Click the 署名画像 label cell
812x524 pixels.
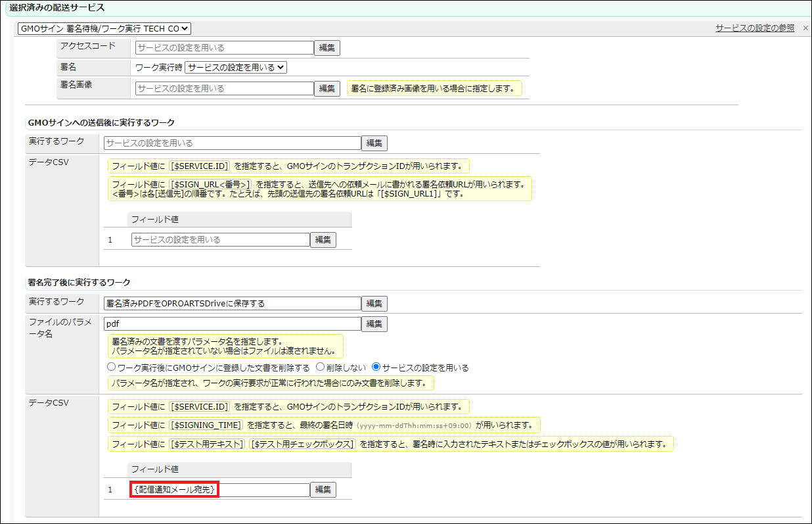pos(93,88)
